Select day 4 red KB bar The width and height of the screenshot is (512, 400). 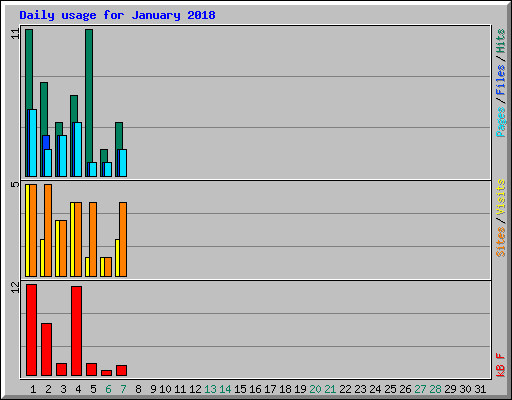(76, 331)
